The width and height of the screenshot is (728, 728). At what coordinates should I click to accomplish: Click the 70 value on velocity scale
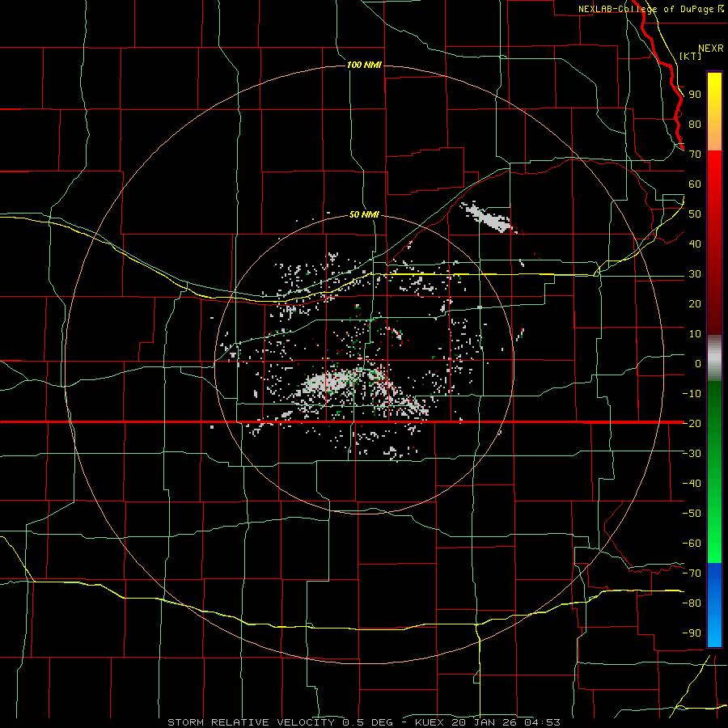[695, 154]
